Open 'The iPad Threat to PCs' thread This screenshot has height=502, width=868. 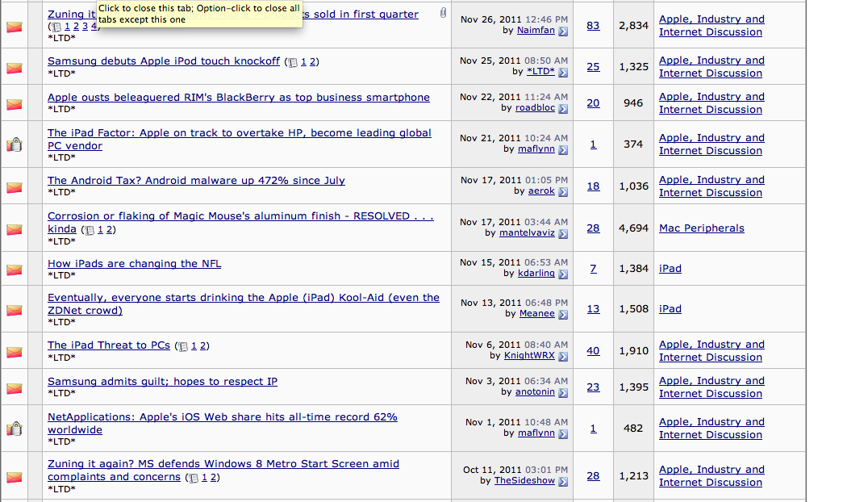coord(108,345)
